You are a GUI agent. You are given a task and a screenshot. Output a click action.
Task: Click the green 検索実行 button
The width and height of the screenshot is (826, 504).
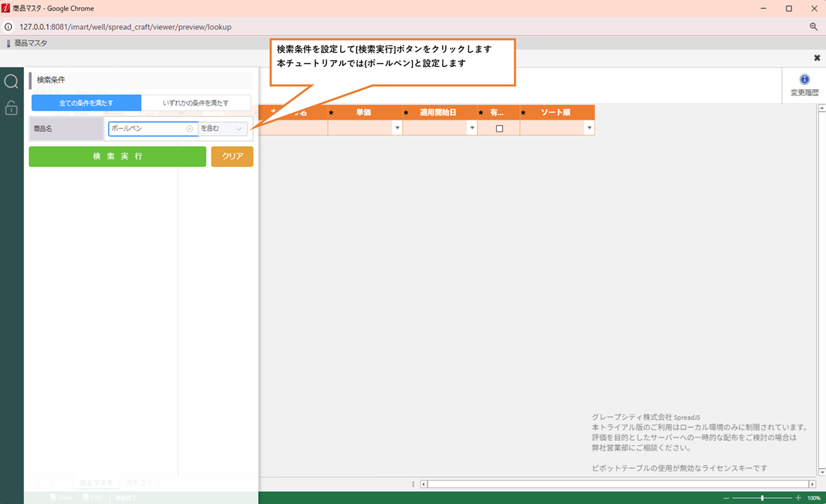click(x=117, y=157)
